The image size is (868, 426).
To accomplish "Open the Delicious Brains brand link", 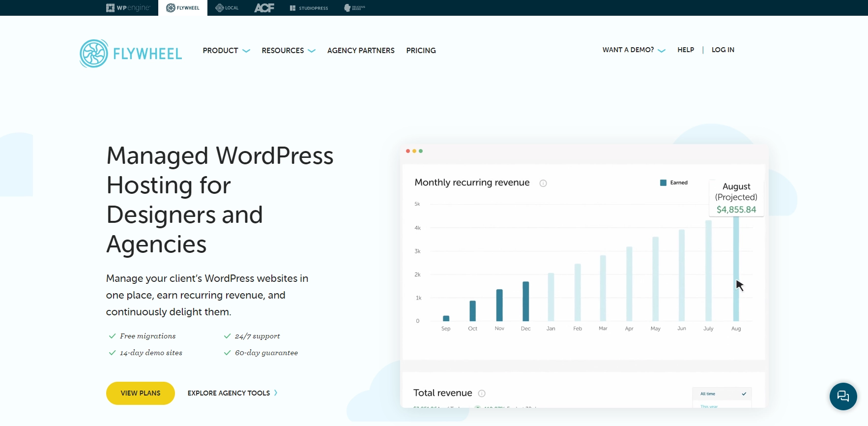I will point(354,8).
